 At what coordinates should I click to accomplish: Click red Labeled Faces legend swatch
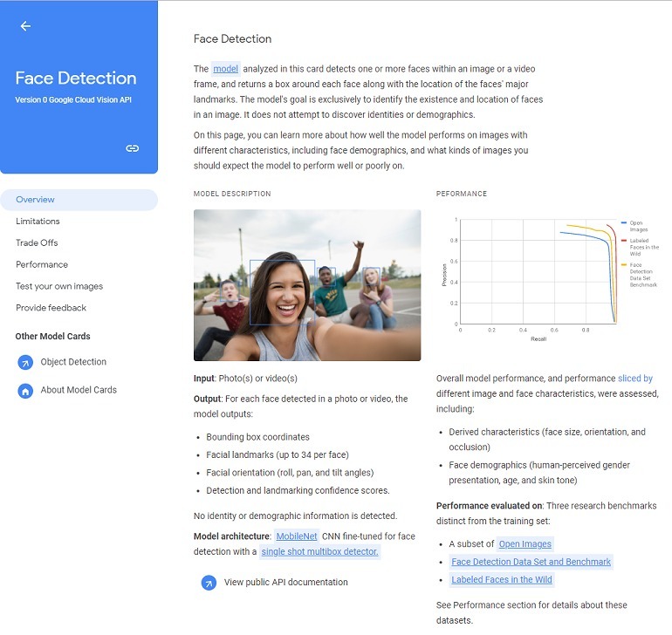click(624, 241)
